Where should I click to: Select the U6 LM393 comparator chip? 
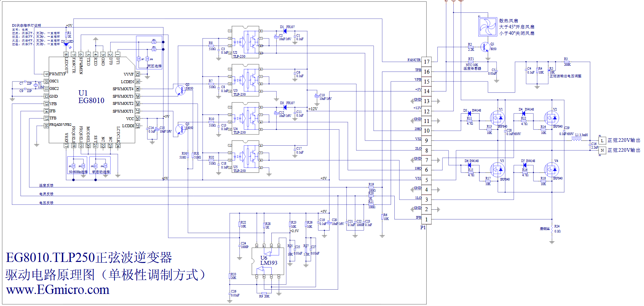coord(268,261)
